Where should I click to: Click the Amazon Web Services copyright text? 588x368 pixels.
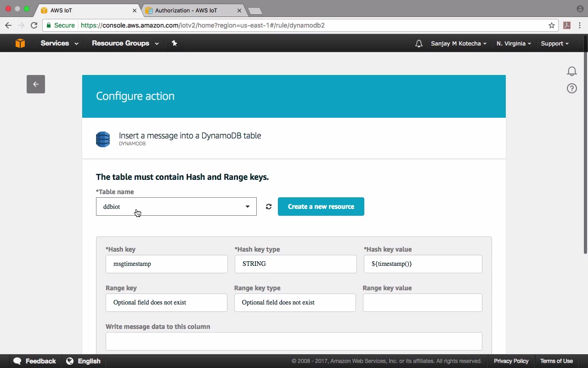[x=387, y=361]
